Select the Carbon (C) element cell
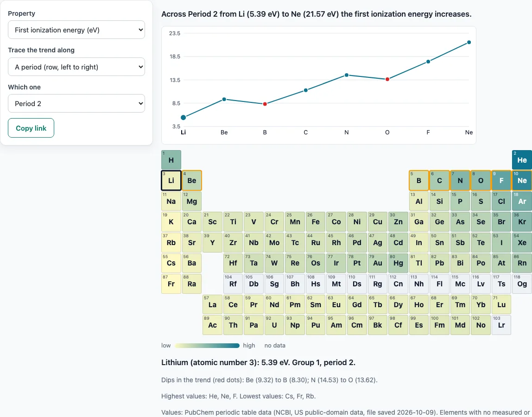The width and height of the screenshot is (532, 417). [439, 181]
